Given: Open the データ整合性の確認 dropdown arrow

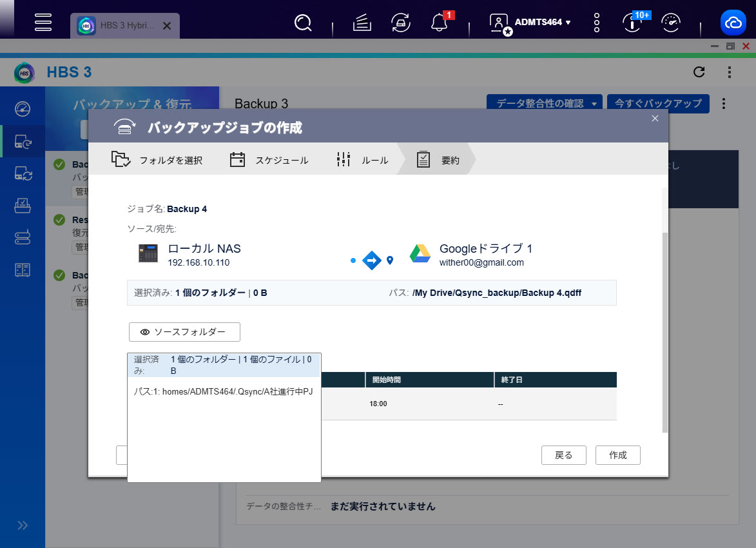Looking at the screenshot, I should (594, 104).
